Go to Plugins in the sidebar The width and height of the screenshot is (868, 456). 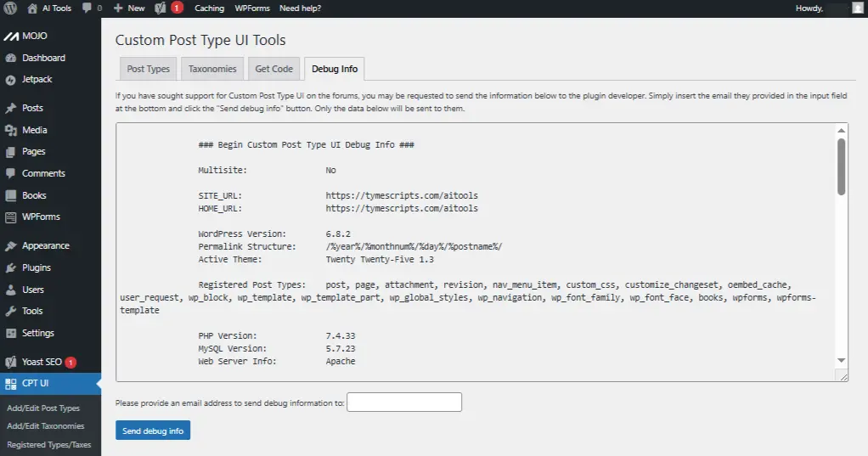click(x=36, y=267)
